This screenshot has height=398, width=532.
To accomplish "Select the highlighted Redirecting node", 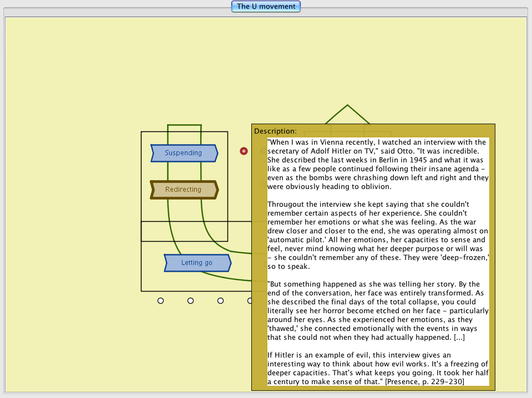I will pyautogui.click(x=184, y=190).
